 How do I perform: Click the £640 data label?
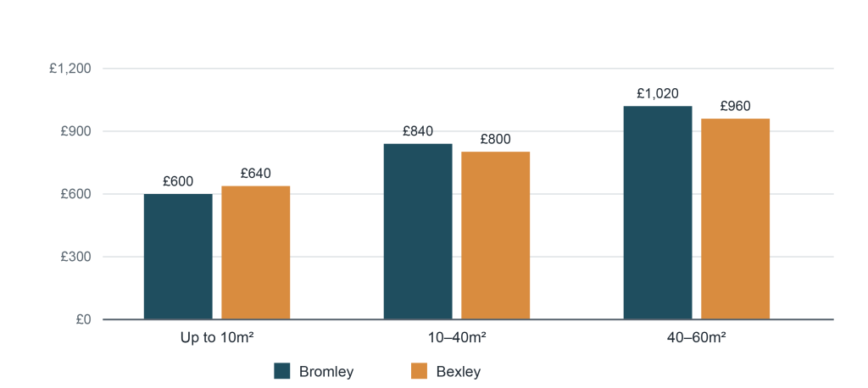click(256, 174)
